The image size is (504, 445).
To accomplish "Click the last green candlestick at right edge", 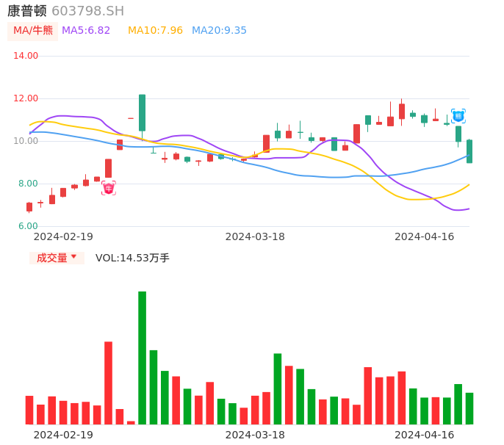I will click(x=469, y=151).
